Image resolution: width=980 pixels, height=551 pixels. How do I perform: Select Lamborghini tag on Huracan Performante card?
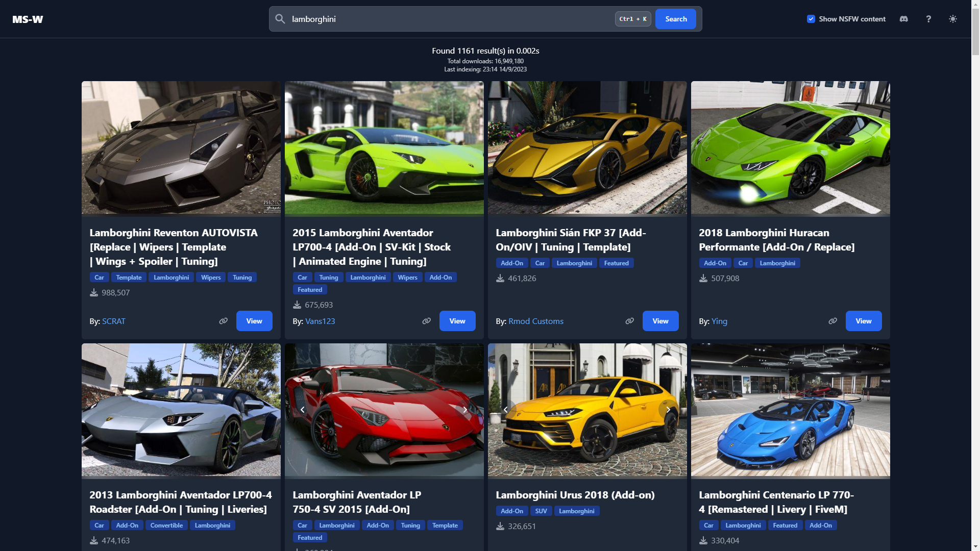[x=777, y=263]
